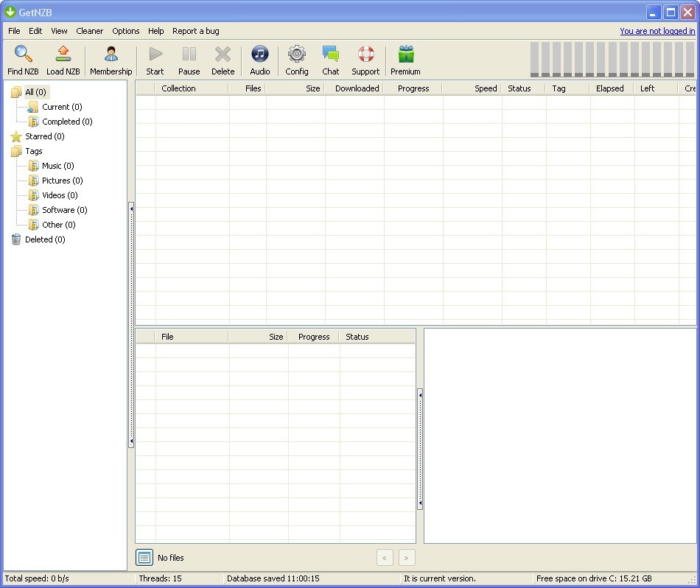Sort files by the Collection column header
This screenshot has width=700, height=588.
(178, 88)
